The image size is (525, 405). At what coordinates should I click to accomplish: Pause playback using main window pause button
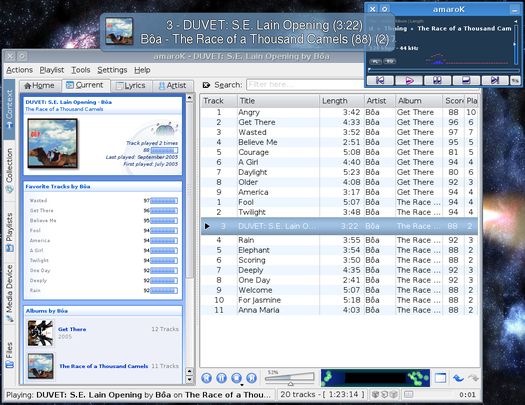221,378
